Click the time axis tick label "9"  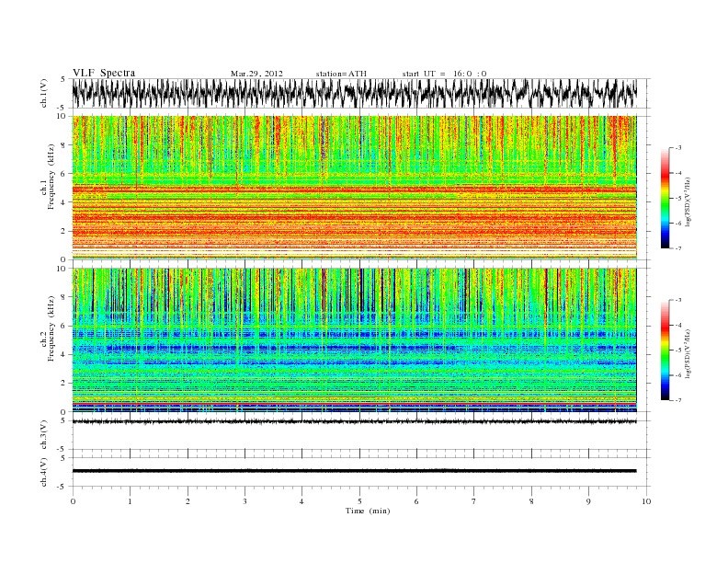point(588,501)
